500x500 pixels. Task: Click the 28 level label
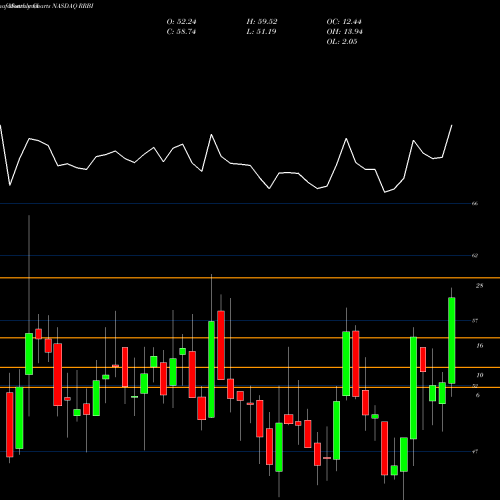479,286
